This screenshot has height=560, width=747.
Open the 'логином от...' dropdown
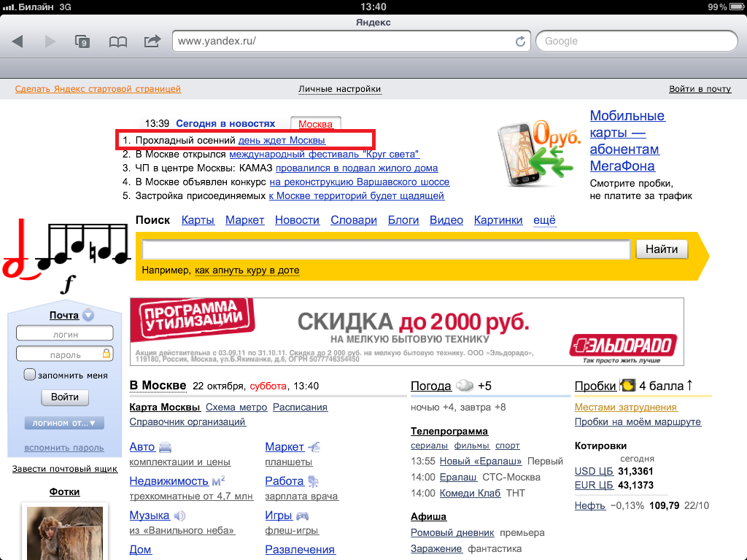(64, 423)
